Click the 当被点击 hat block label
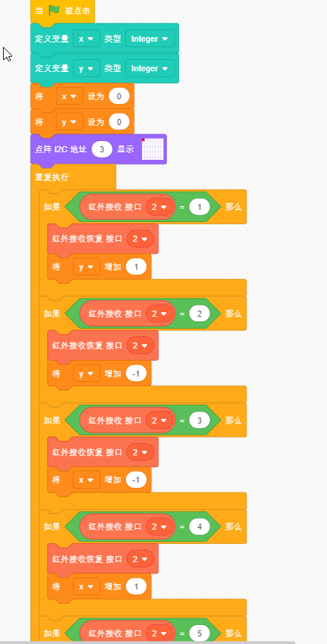Screen dimensions: 327x644 62,11
